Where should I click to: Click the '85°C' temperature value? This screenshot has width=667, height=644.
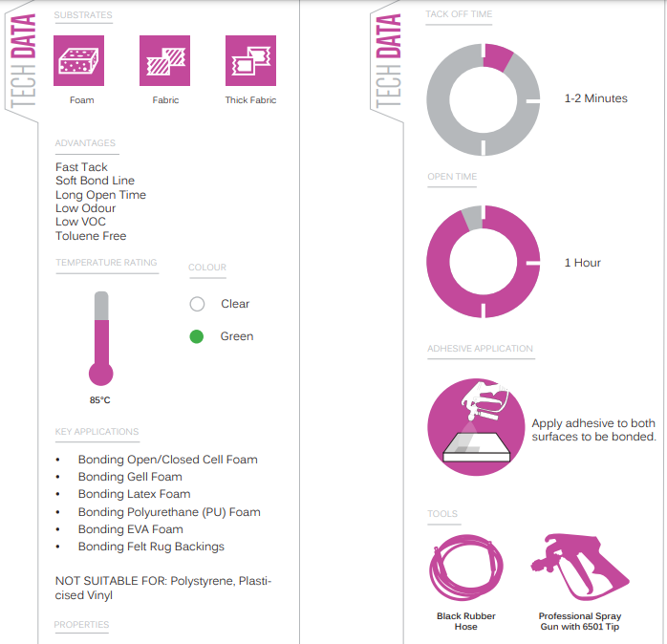click(x=100, y=399)
